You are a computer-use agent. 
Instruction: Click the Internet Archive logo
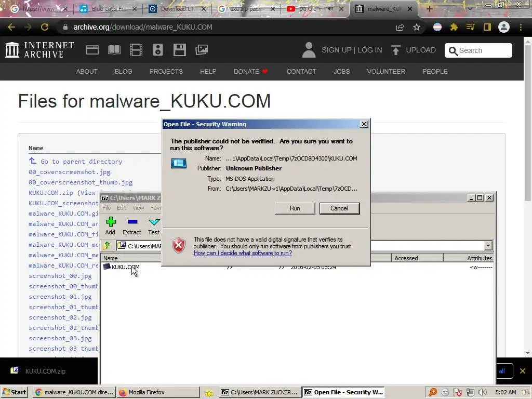[x=39, y=50]
